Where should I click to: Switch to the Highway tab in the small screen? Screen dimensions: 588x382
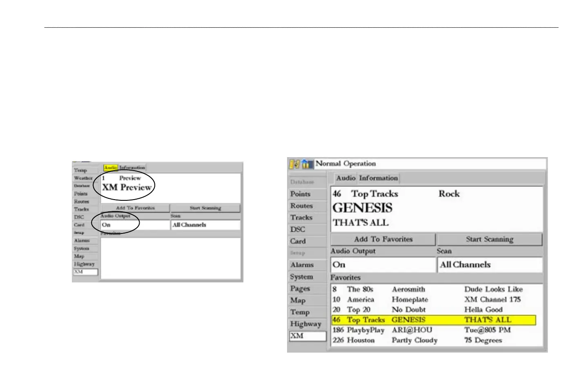point(85,264)
